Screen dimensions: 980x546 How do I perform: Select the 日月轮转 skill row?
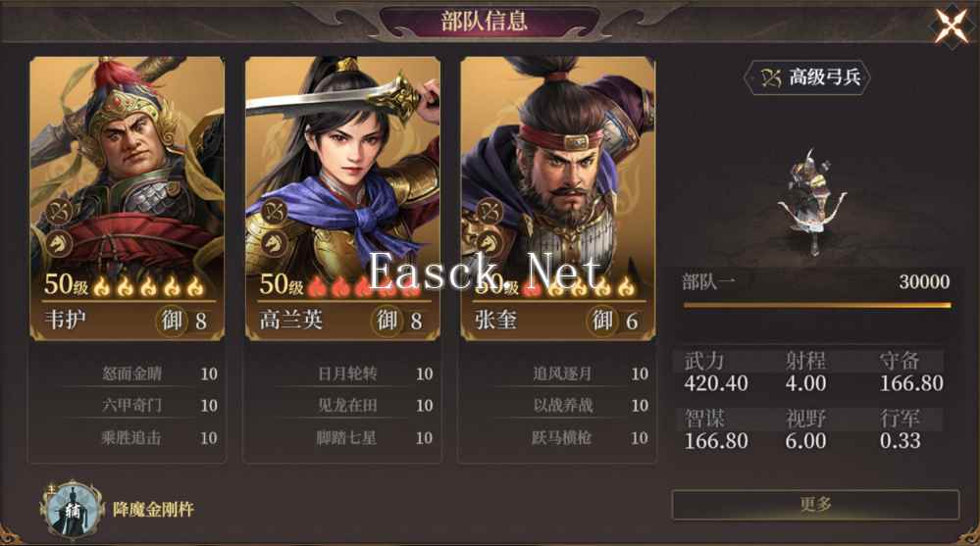tap(342, 373)
